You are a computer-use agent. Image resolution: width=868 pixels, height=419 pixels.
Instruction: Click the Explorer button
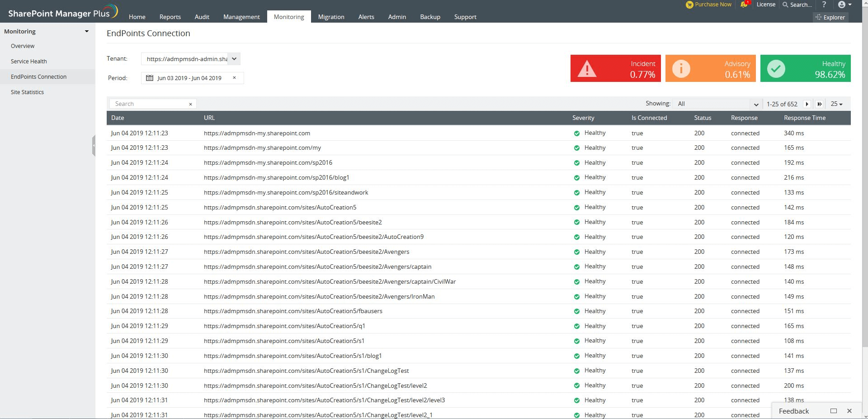click(x=830, y=17)
